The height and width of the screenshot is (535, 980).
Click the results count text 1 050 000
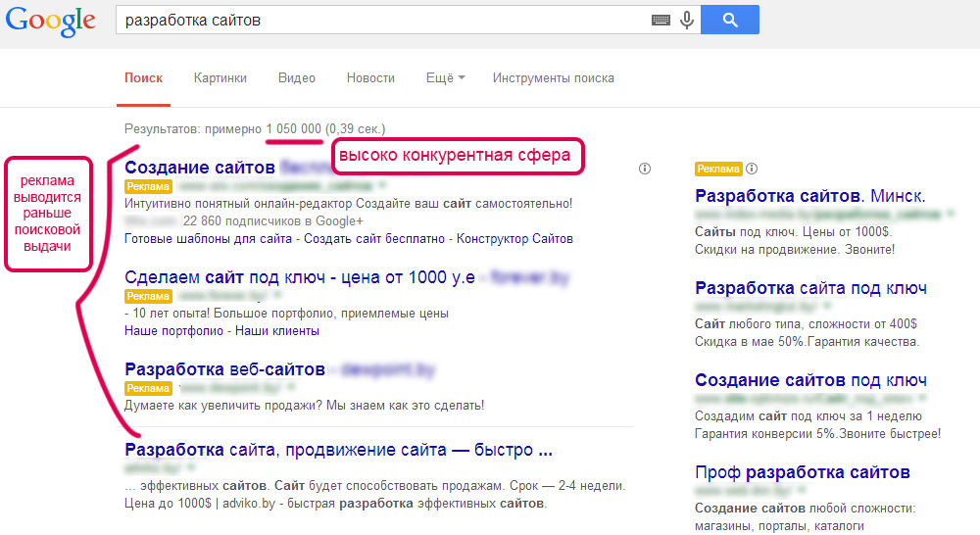(293, 128)
